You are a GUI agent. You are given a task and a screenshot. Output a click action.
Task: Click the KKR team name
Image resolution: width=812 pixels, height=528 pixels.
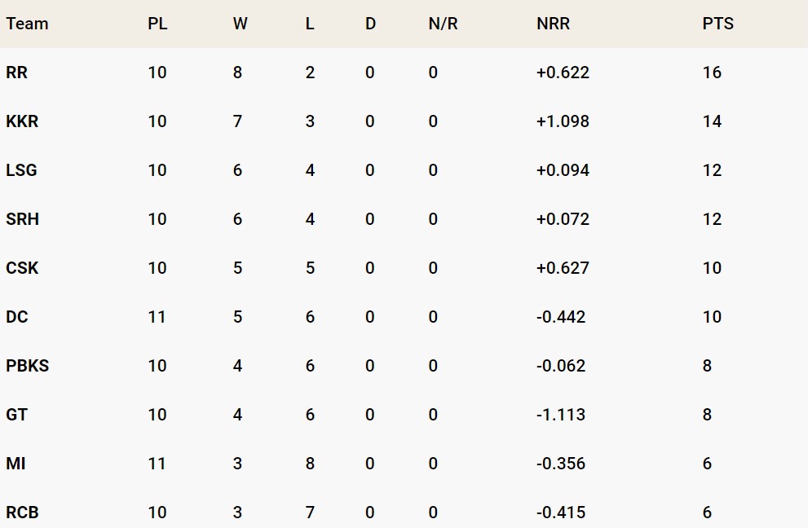coord(22,121)
